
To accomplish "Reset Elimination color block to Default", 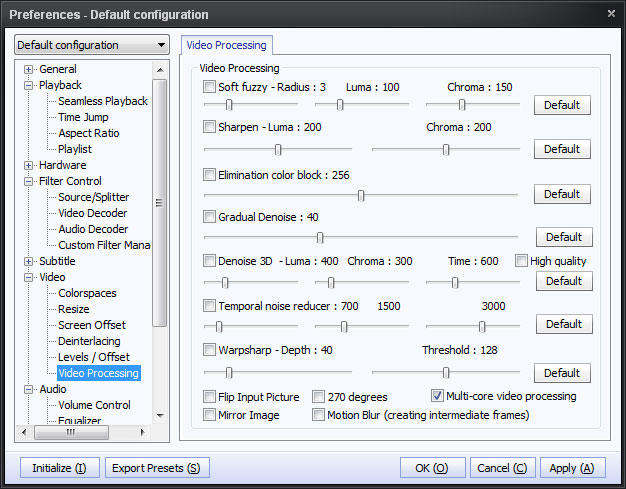I will pos(562,194).
